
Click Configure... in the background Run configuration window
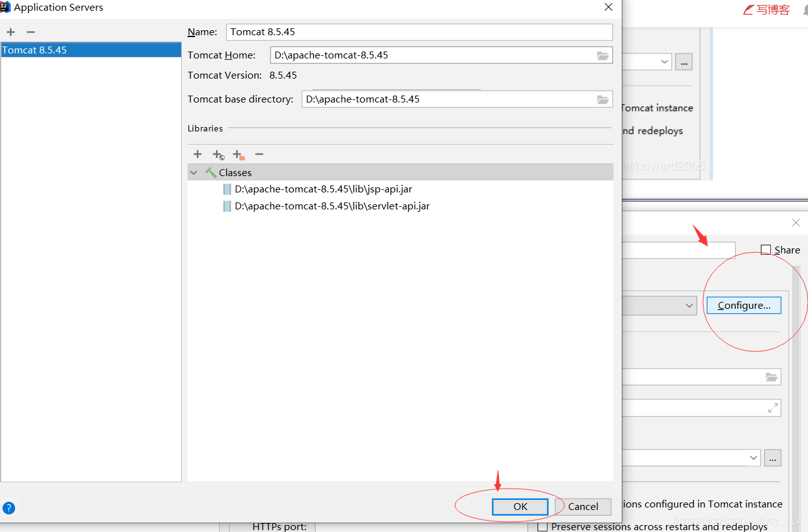click(744, 305)
